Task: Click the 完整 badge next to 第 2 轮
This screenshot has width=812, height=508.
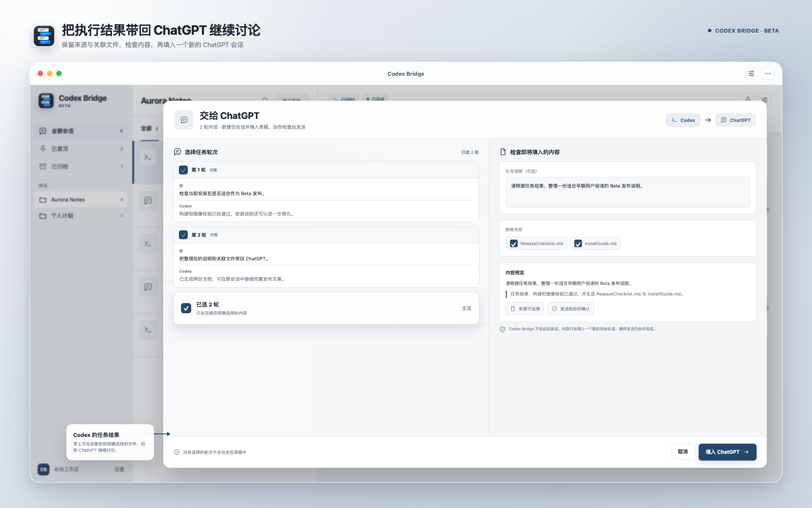Action: coord(214,235)
